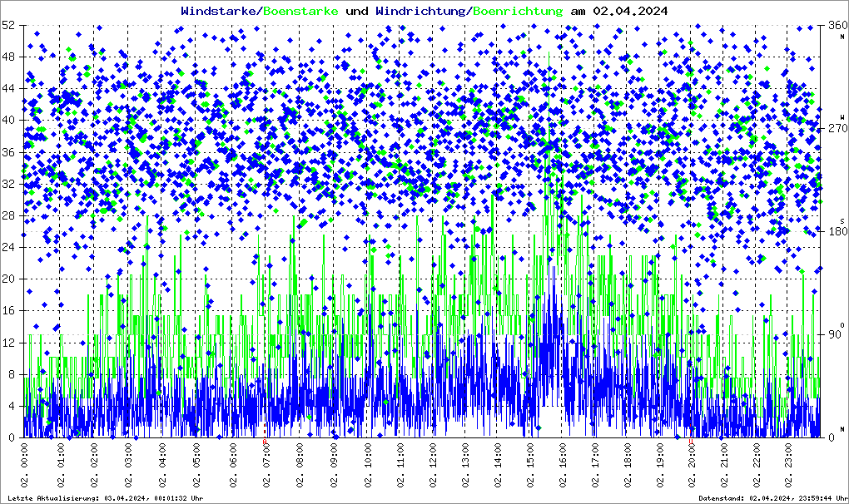Click compass letter 'O' on right axis

(842, 324)
